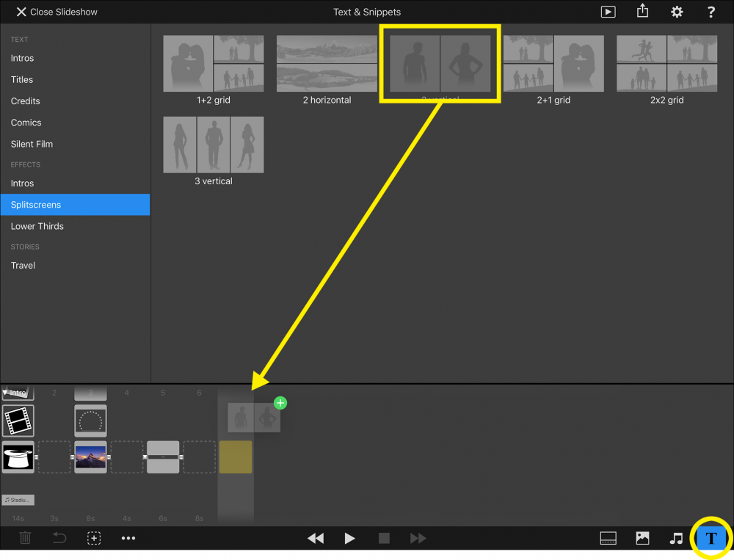Image resolution: width=734 pixels, height=560 pixels.
Task: Click the delete trash icon
Action: 25,538
